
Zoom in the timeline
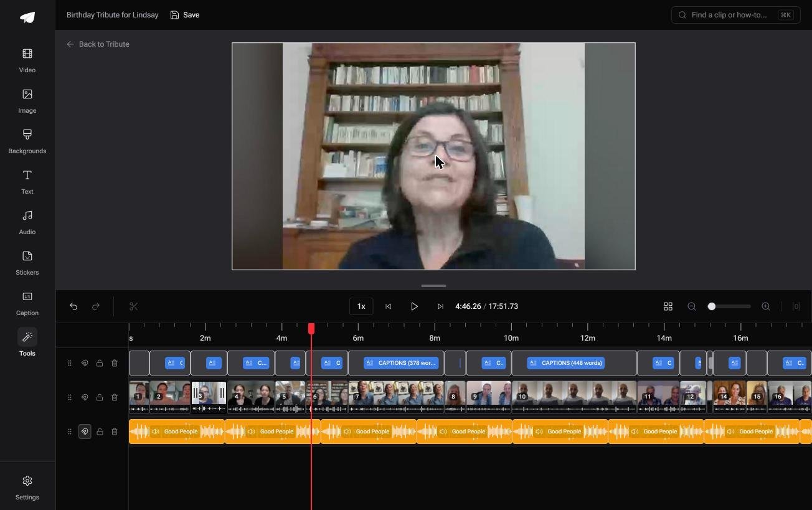pyautogui.click(x=766, y=306)
